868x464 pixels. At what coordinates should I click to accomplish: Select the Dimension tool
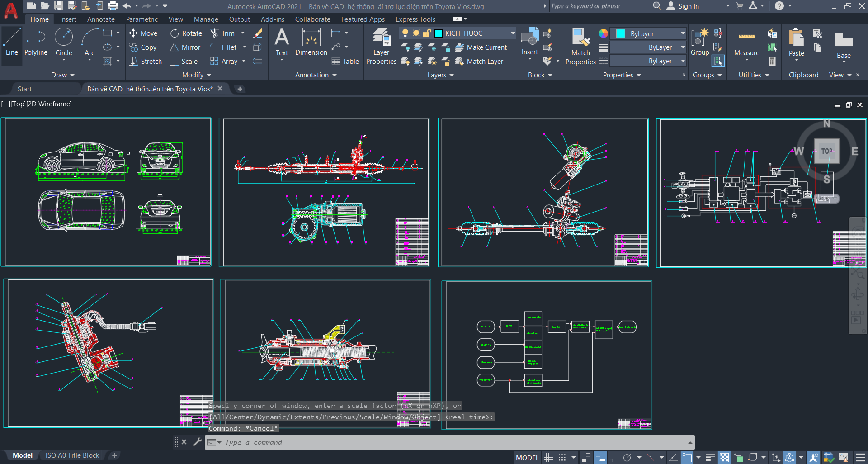point(311,42)
